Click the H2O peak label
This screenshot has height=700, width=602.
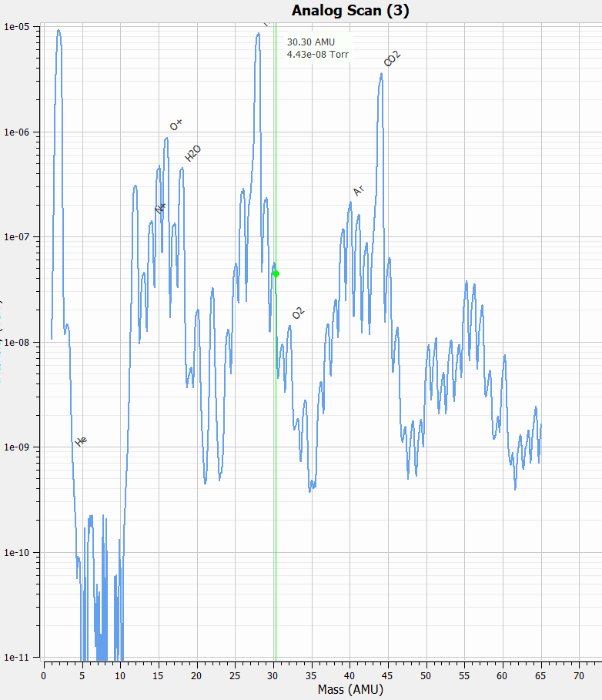192,153
